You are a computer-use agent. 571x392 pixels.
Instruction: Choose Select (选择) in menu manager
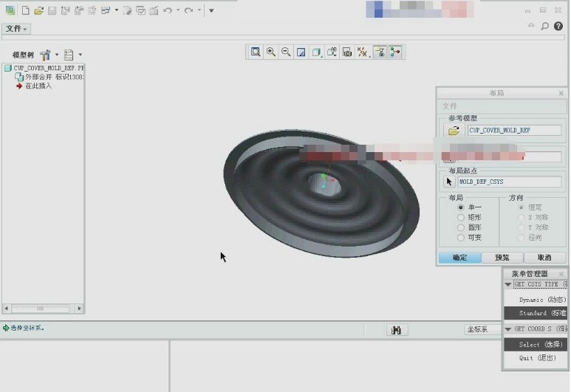point(536,344)
